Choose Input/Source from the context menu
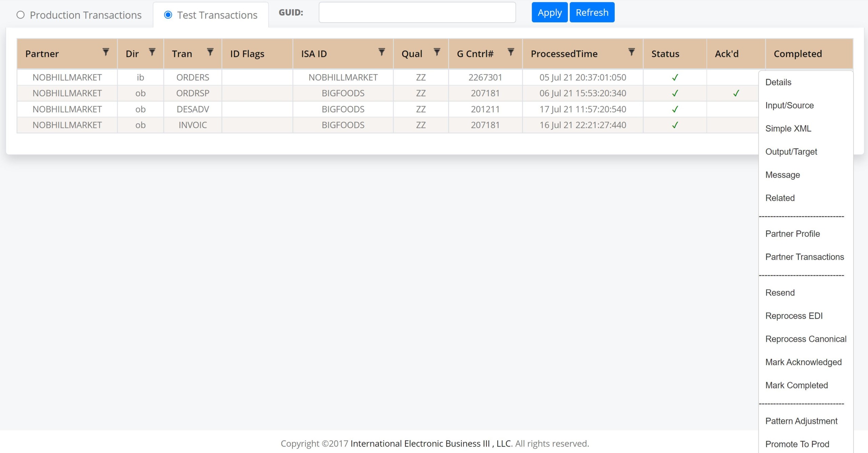The height and width of the screenshot is (453, 868). (789, 105)
